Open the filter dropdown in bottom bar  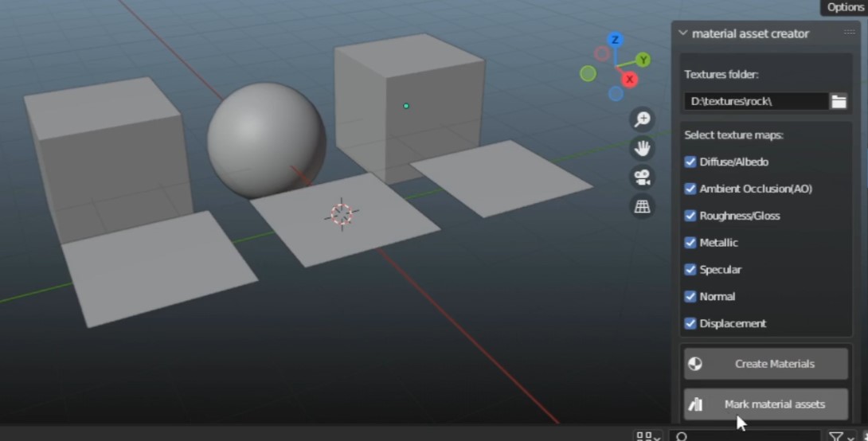point(839,436)
